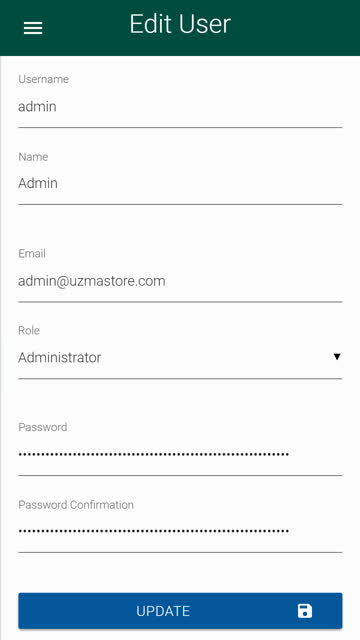360x640 pixels.
Task: Click the Name field label
Action: (33, 157)
